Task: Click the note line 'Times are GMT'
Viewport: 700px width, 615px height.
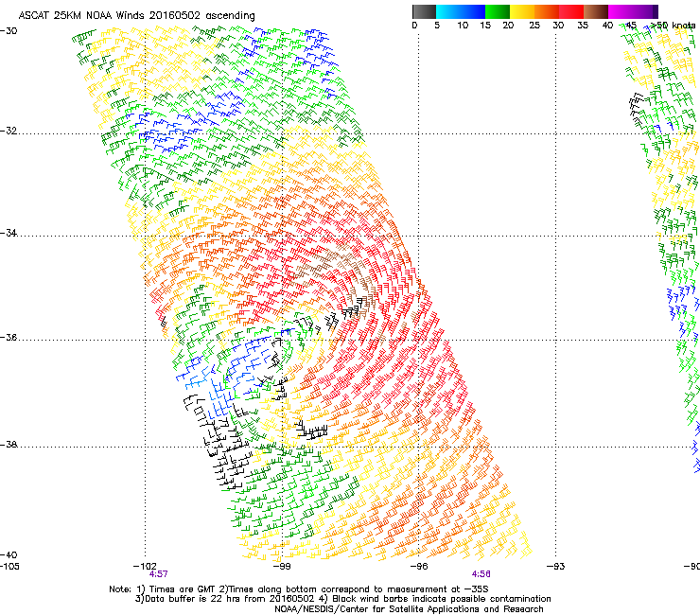Action: (x=183, y=589)
